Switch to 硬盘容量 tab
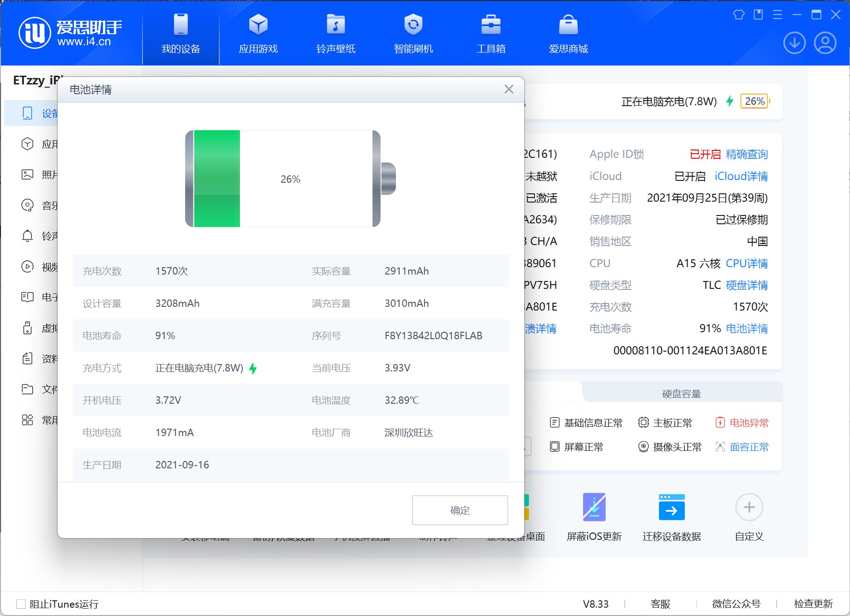The width and height of the screenshot is (850, 616). (x=681, y=394)
